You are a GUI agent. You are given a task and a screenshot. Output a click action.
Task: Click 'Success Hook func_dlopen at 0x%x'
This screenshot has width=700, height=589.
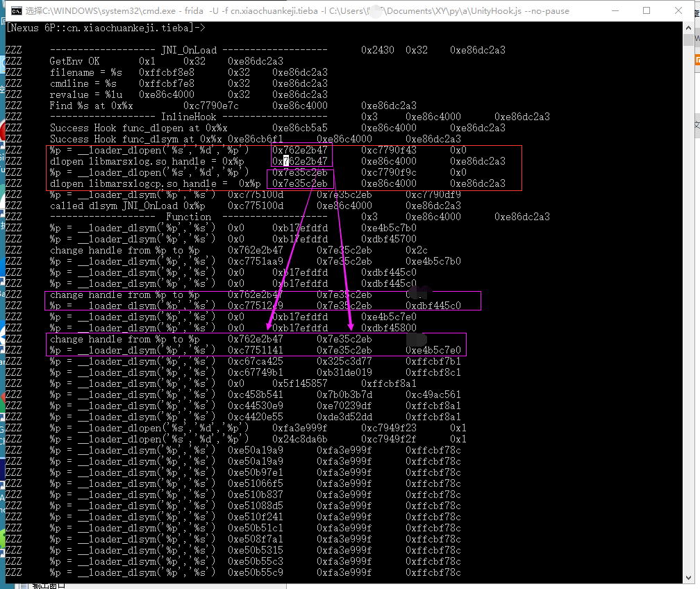(138, 128)
